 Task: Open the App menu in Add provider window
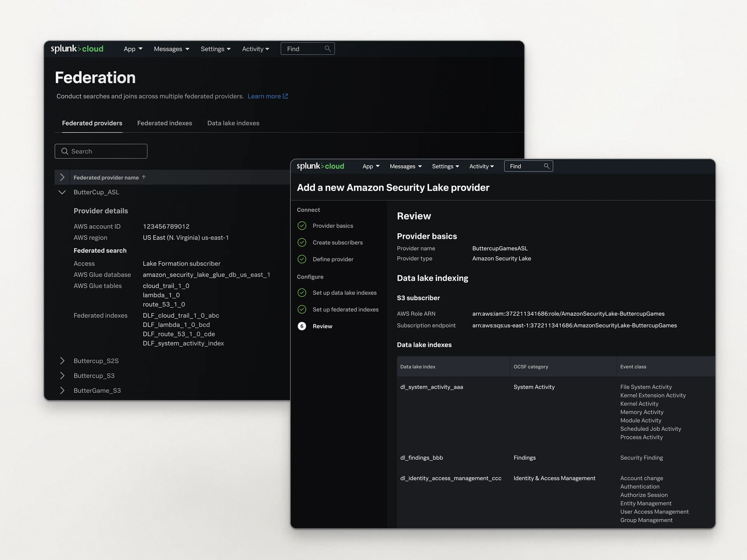pyautogui.click(x=371, y=166)
